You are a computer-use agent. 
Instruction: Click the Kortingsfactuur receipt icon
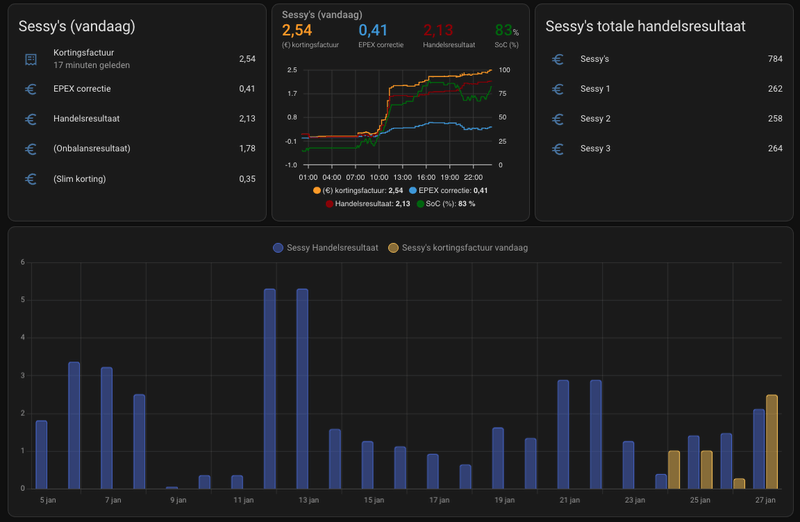[31, 60]
